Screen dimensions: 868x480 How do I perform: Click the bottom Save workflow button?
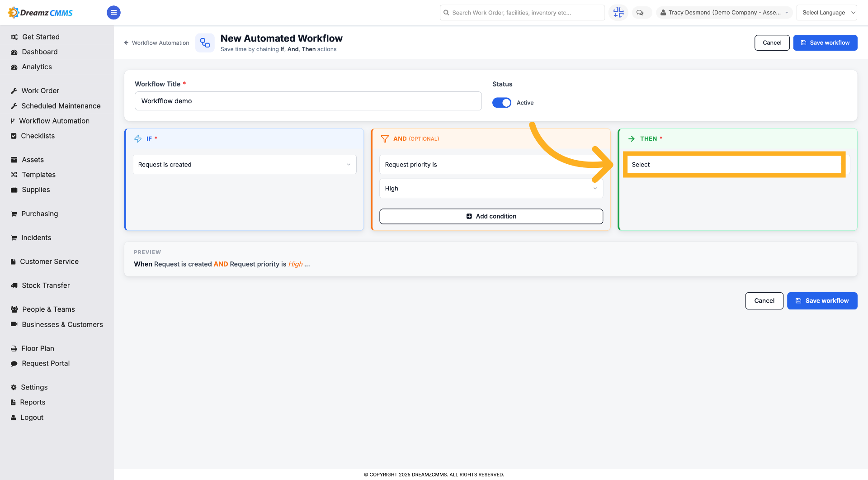[x=822, y=301]
